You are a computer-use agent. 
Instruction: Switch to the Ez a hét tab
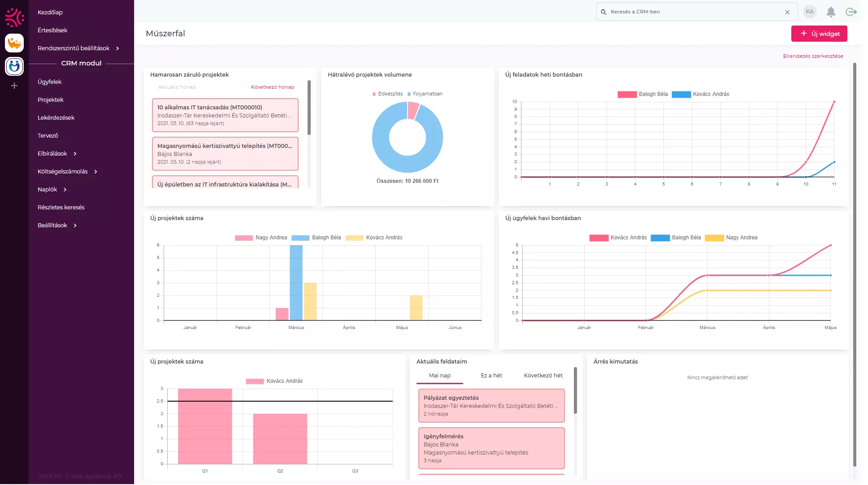pos(491,376)
